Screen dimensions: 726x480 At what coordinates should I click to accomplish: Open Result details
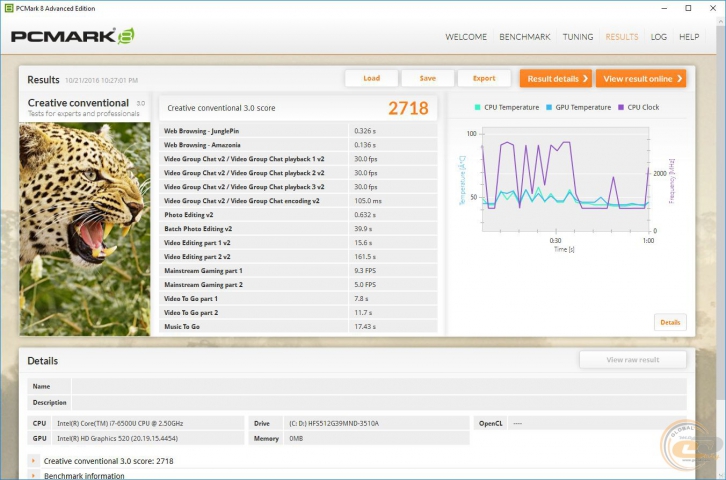(556, 79)
